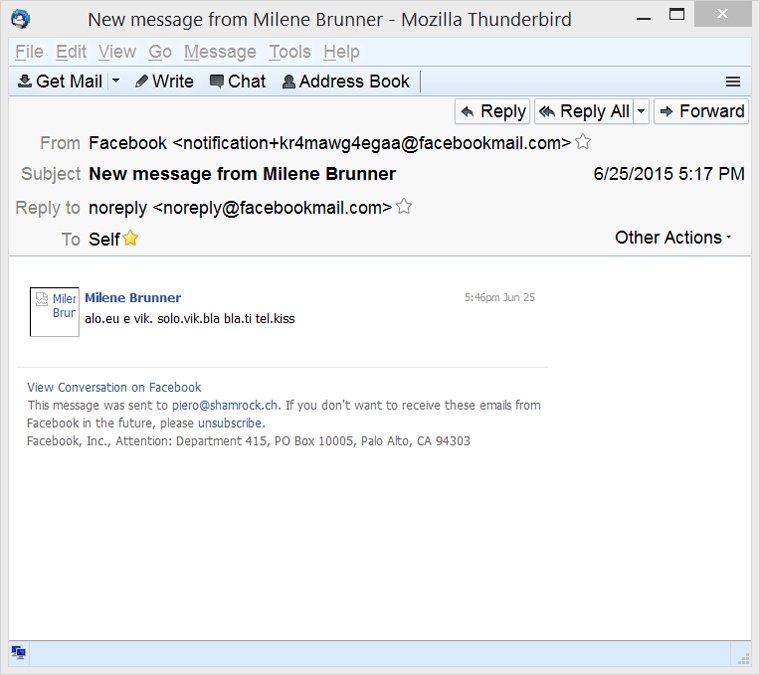
Task: Click the Reply button
Action: point(493,111)
